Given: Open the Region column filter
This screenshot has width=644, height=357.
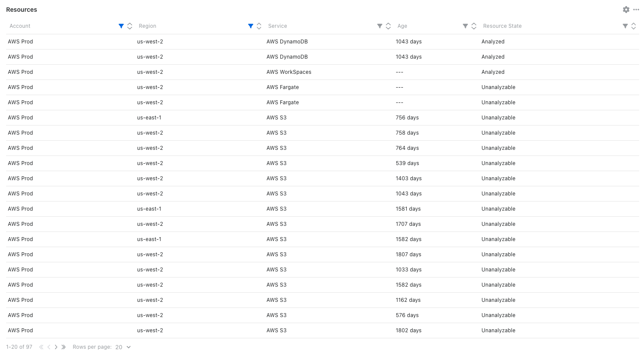Looking at the screenshot, I should click(x=251, y=26).
